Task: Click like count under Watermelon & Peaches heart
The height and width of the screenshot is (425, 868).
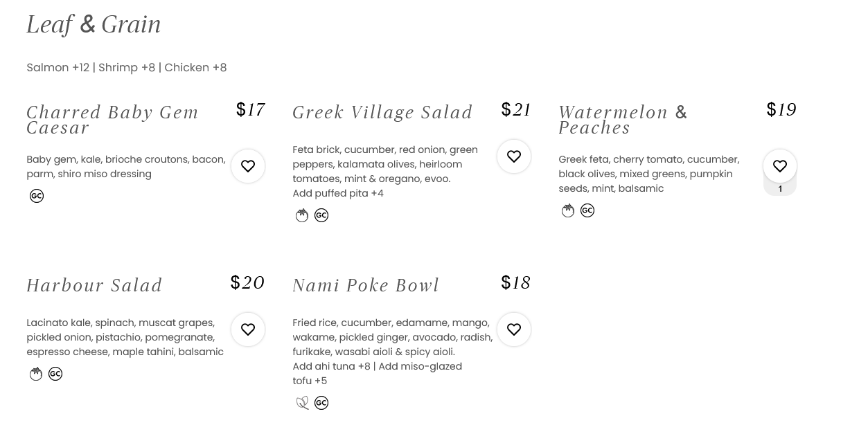Action: coord(780,189)
